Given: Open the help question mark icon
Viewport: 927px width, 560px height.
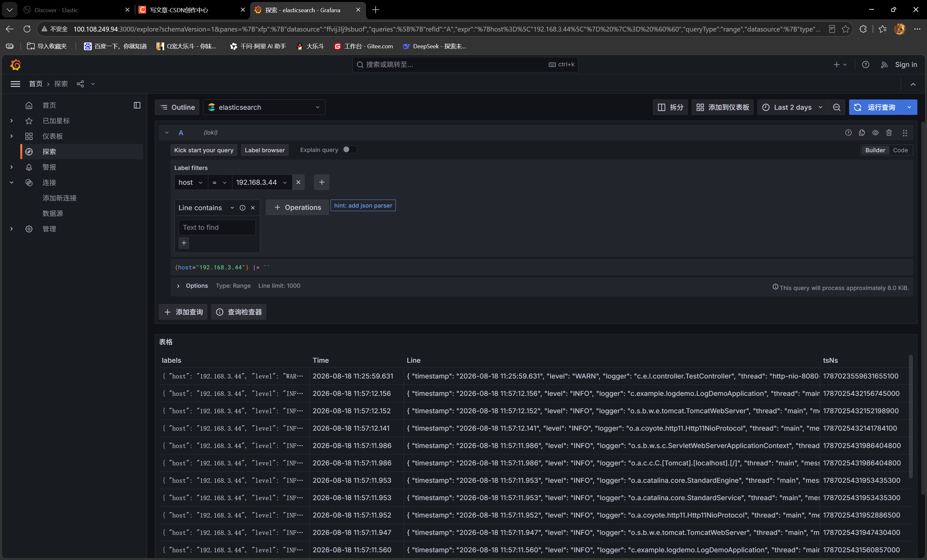Looking at the screenshot, I should click(x=865, y=65).
